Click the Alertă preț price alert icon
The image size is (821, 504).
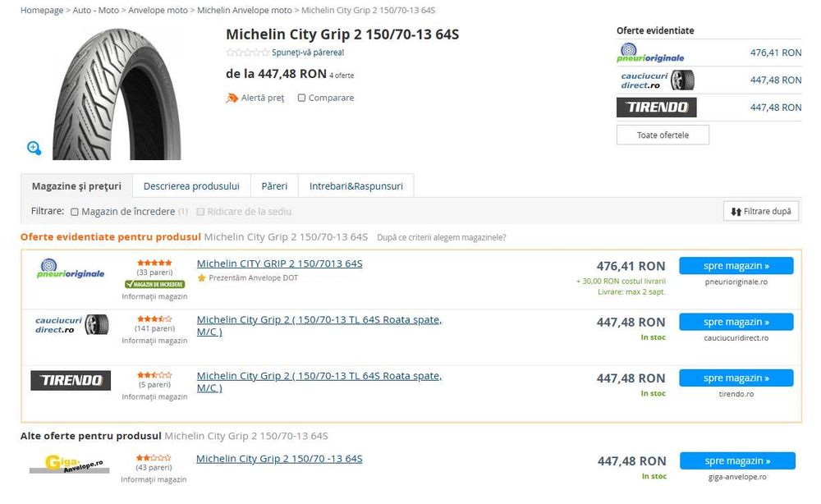[232, 98]
